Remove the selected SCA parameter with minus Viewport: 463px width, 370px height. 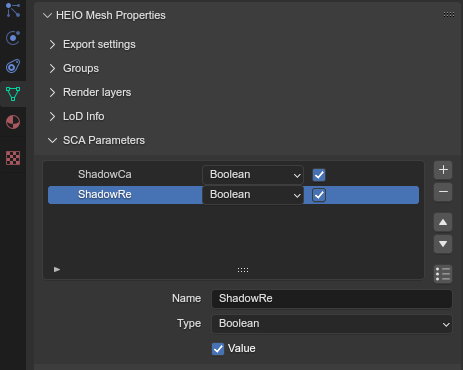pos(443,192)
